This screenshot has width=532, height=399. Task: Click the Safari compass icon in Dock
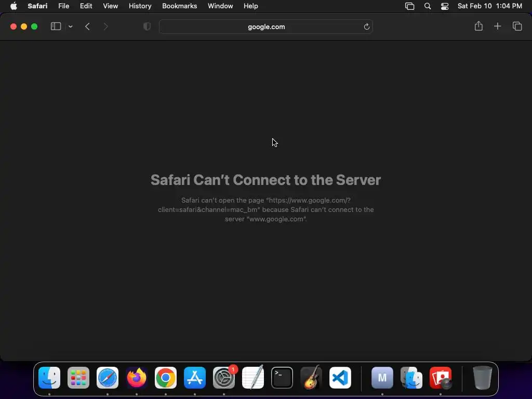108,378
